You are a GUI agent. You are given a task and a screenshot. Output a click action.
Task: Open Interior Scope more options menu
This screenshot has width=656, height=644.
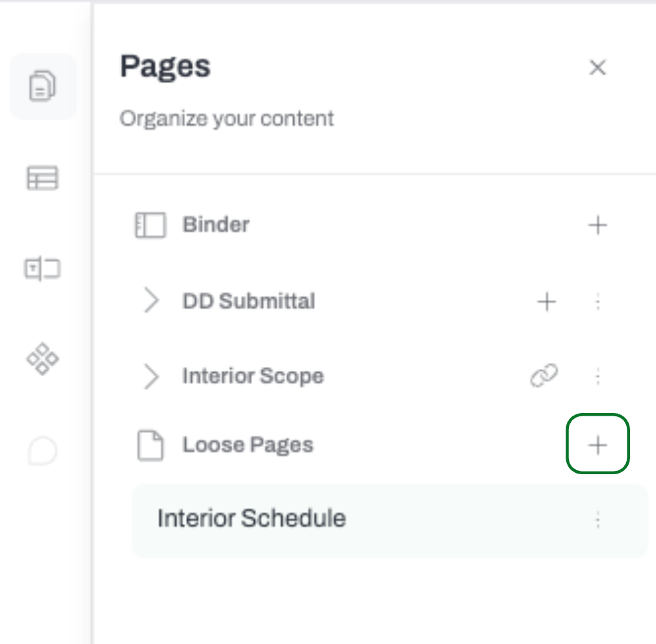(x=598, y=376)
